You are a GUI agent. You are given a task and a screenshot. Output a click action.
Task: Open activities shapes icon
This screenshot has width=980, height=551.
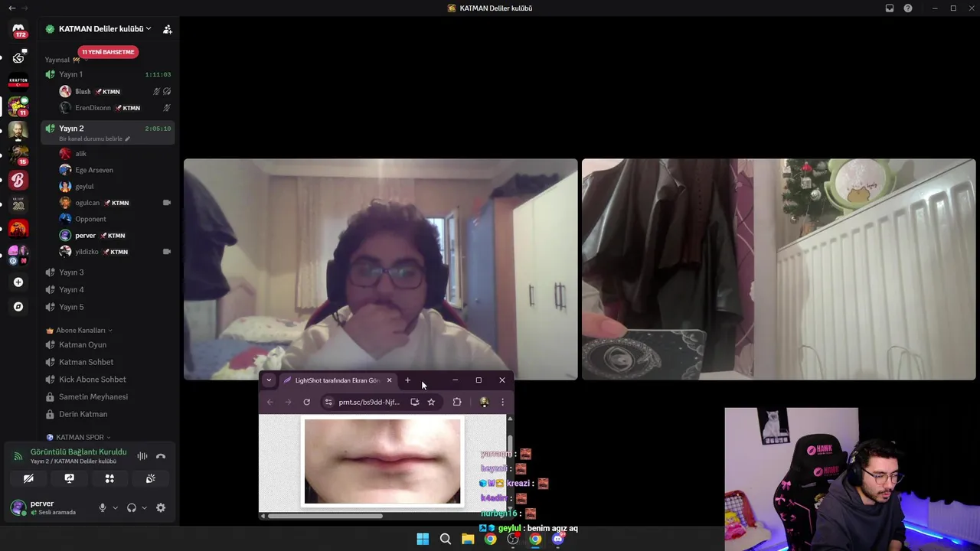(109, 478)
